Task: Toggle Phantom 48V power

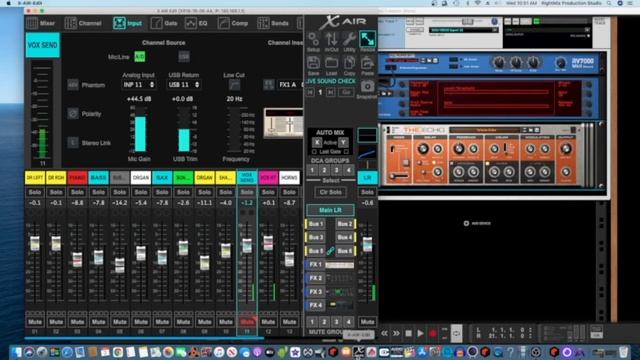Action: (x=73, y=85)
